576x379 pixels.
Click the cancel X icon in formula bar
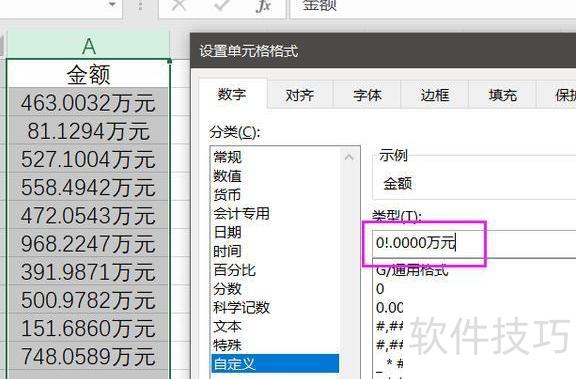tap(179, 4)
